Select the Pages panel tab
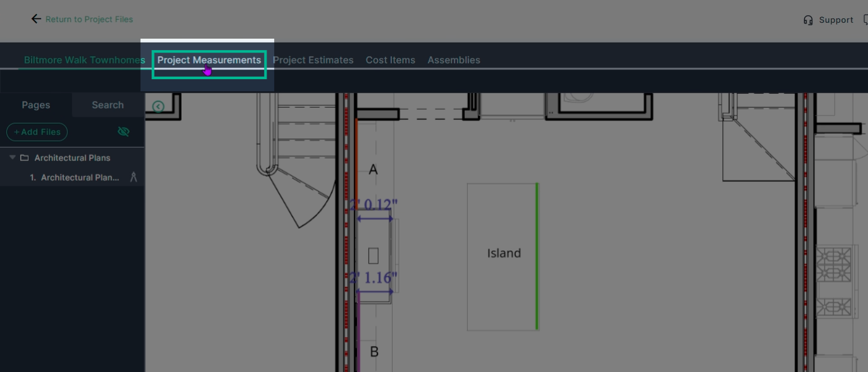 pos(36,105)
